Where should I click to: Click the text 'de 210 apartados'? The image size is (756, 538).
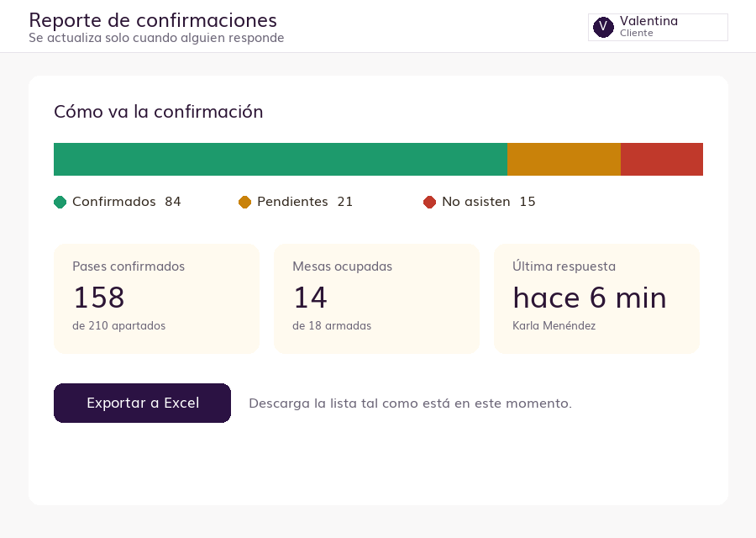click(118, 325)
